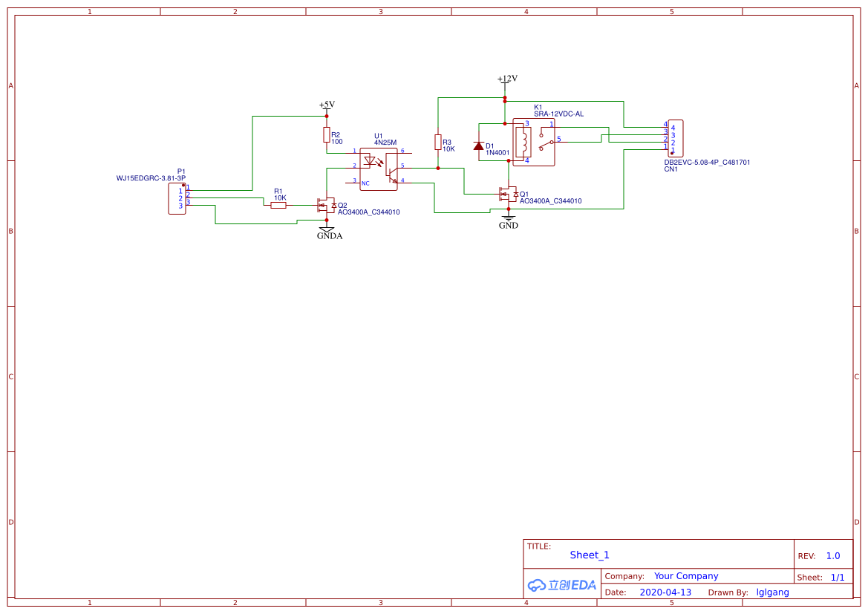The width and height of the screenshot is (868, 614).
Task: Select the 100 value beside R2
Action: pos(336,142)
